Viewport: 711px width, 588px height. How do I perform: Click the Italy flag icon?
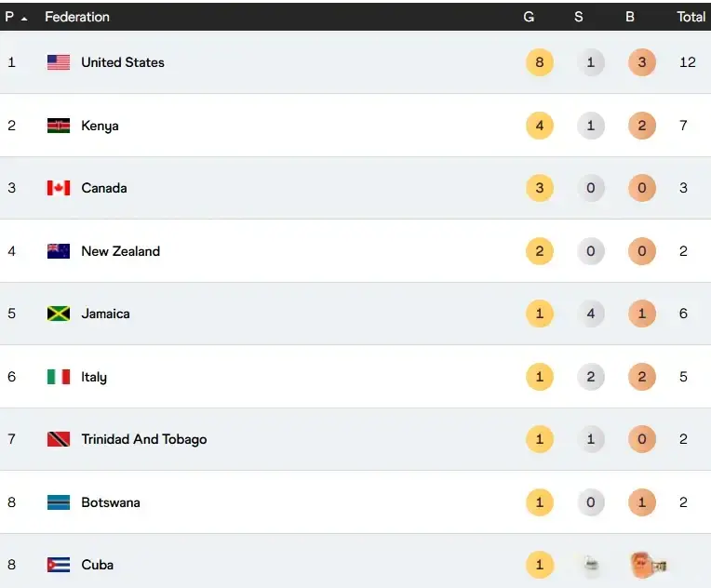(x=59, y=377)
